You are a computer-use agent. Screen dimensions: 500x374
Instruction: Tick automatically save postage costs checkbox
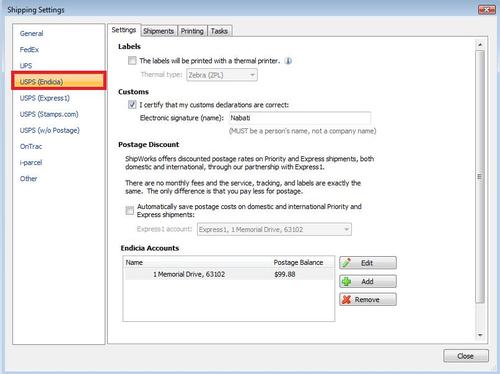tap(130, 210)
